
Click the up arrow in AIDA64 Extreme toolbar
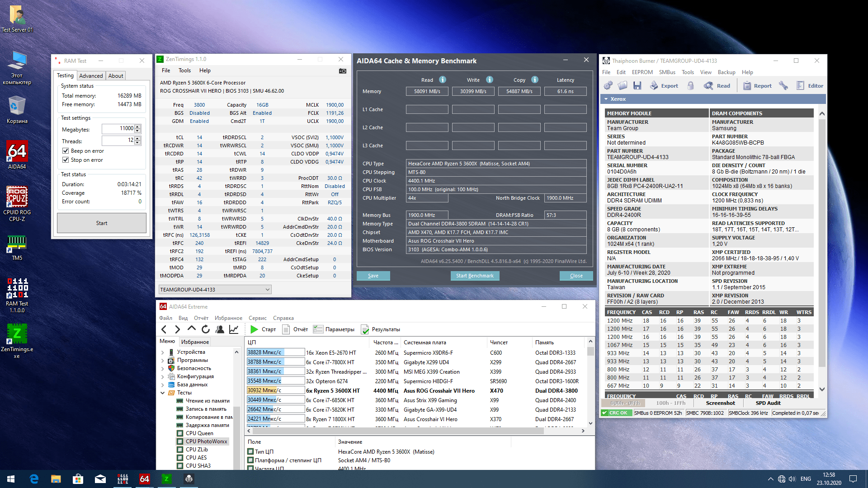(192, 329)
